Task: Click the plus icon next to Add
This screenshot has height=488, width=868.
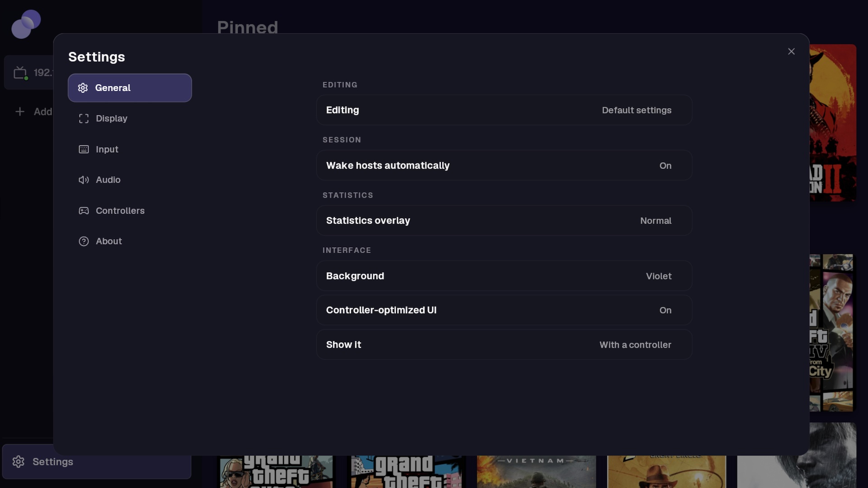Action: [20, 112]
